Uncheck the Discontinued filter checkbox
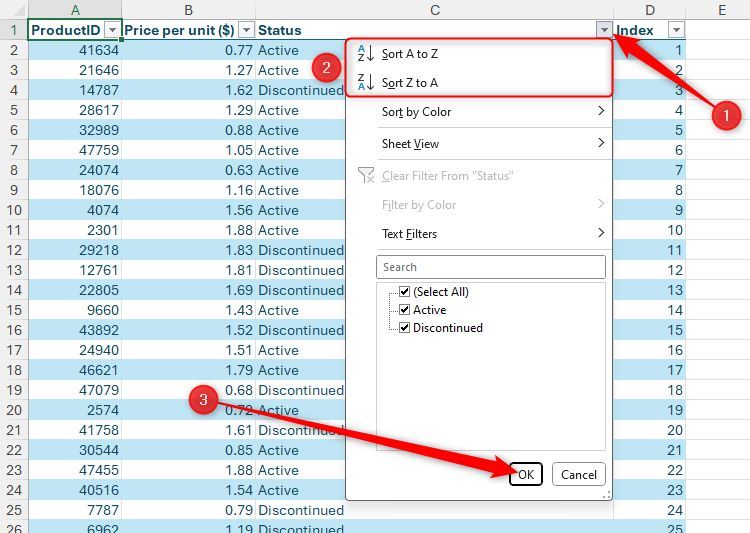750x533 pixels. point(404,328)
